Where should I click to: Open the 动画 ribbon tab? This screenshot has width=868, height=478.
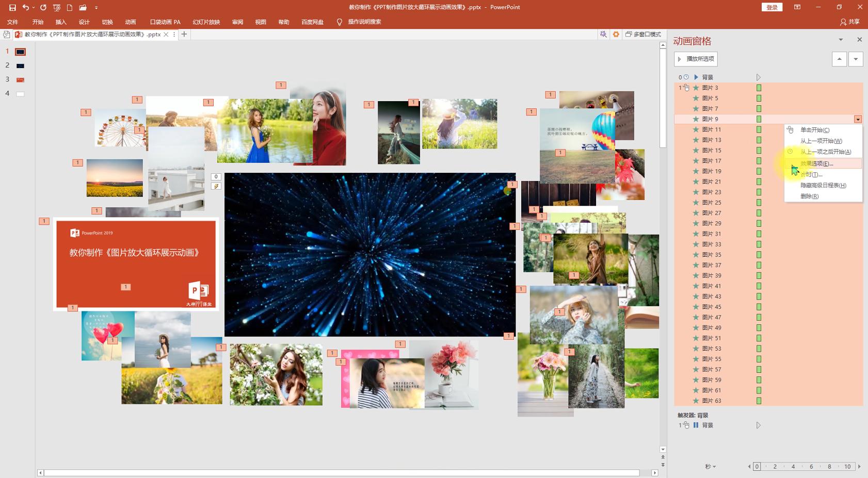click(131, 22)
